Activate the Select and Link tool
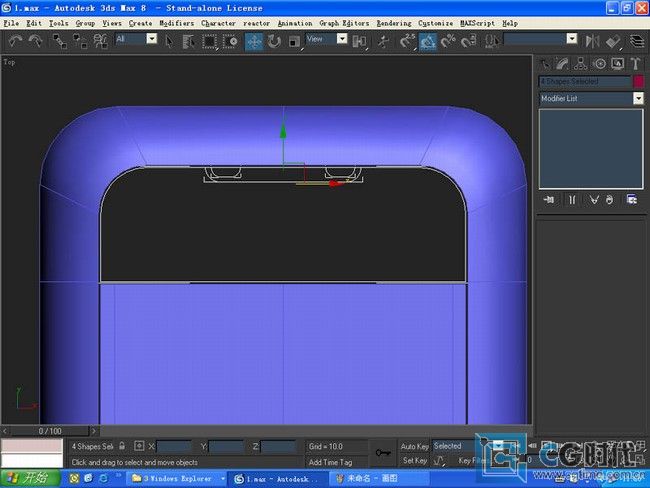The height and width of the screenshot is (488, 650). (x=60, y=41)
